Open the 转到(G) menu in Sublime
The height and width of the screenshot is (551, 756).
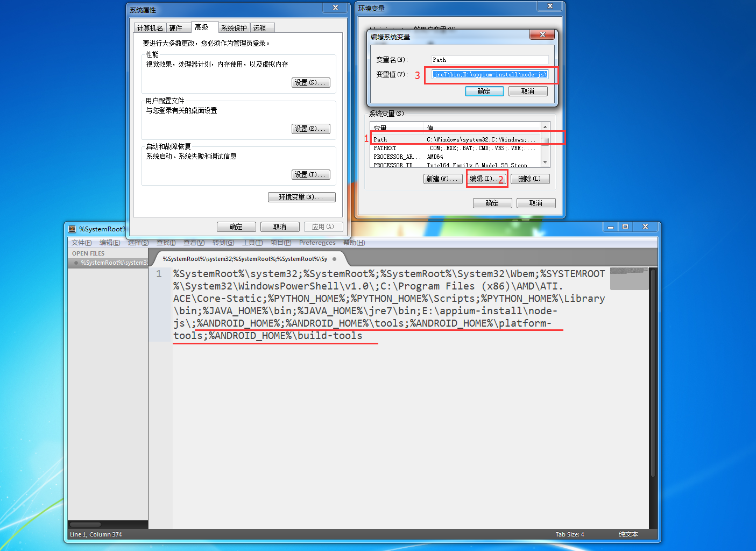pos(223,243)
